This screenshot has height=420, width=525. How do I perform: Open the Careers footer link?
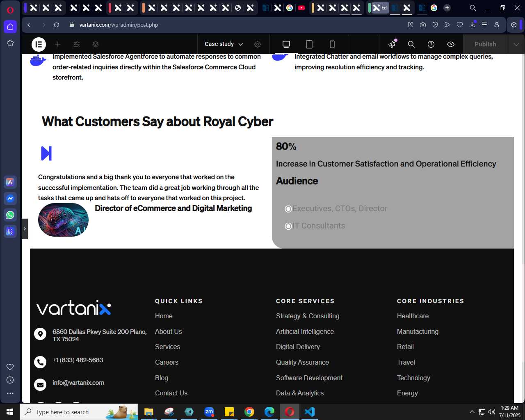point(167,362)
